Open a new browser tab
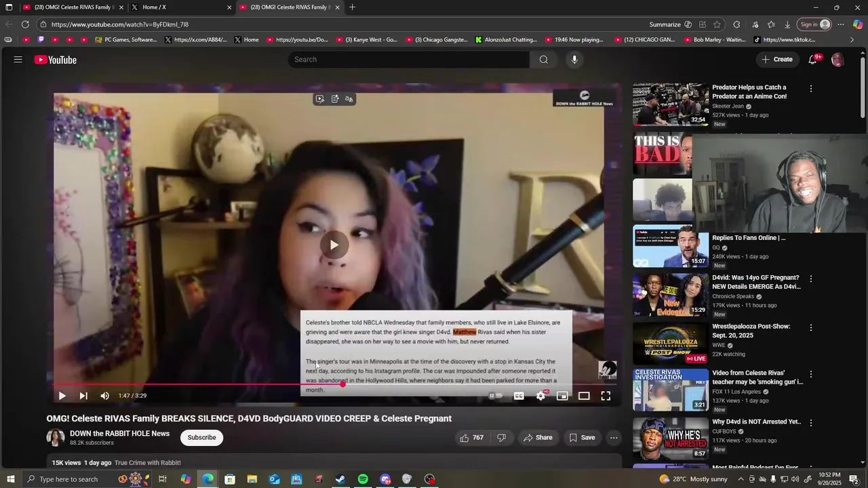The image size is (868, 488). 352,7
